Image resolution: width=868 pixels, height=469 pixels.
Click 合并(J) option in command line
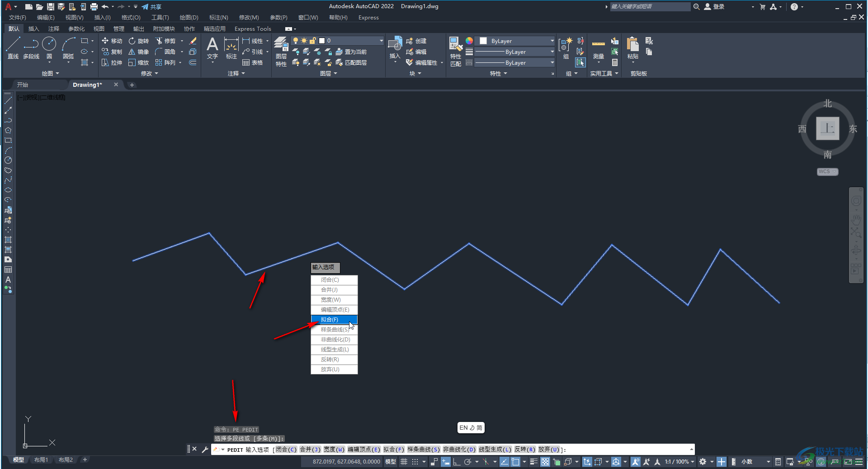(x=310, y=449)
